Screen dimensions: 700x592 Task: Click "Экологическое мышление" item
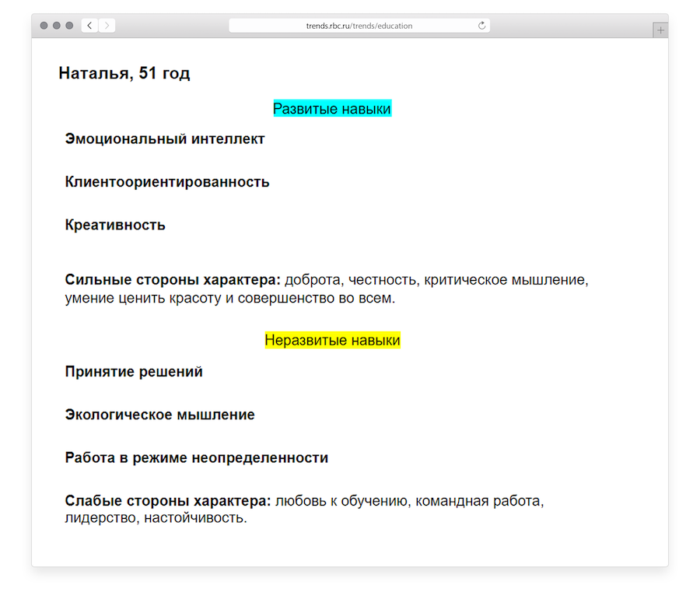point(159,415)
